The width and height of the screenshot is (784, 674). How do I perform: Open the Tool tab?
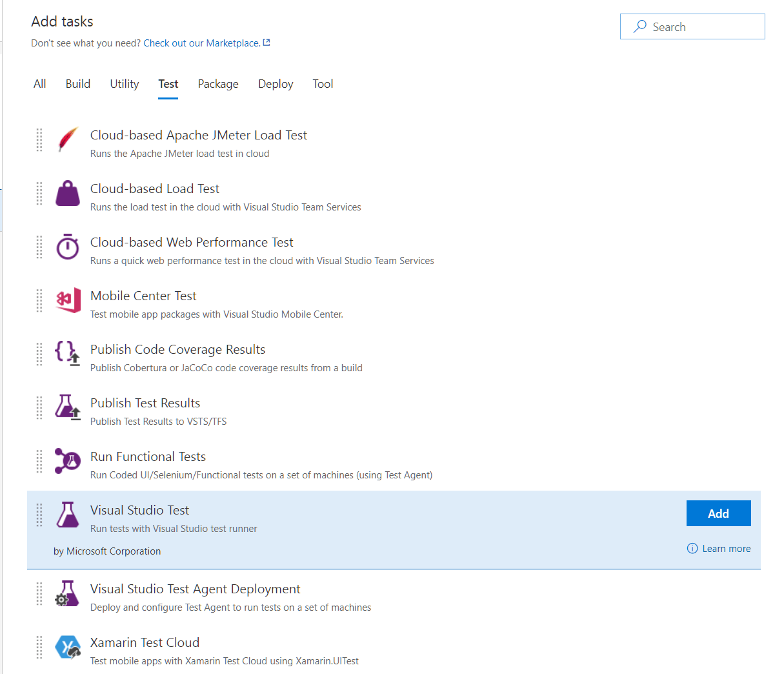tap(323, 84)
